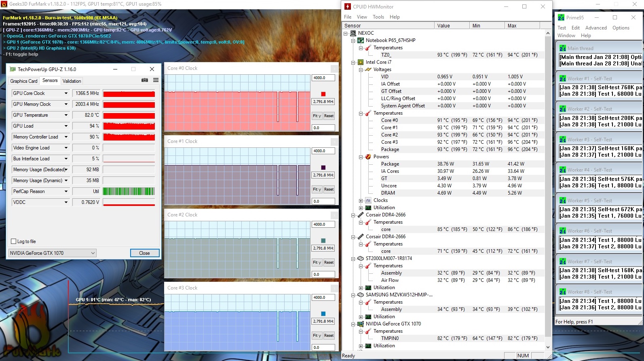Click the Prime95 Worker #8 window icon
This screenshot has height=361, width=644.
click(x=562, y=292)
